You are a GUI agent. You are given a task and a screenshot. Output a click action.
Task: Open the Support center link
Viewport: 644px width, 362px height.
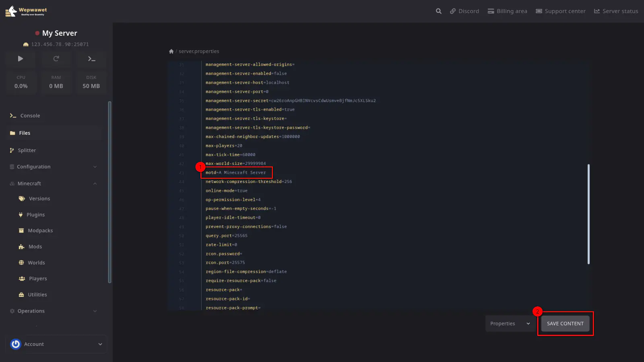(x=560, y=11)
